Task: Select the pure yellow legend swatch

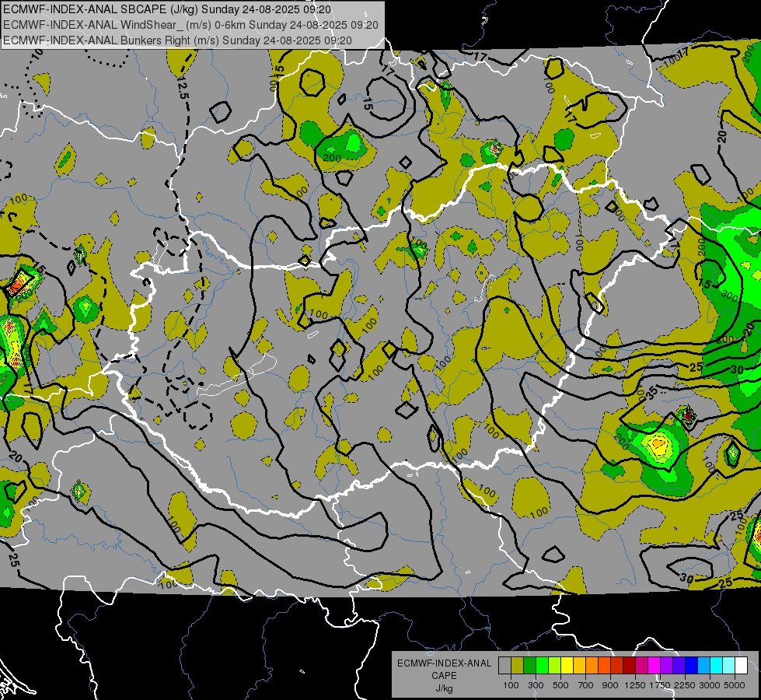Action: coord(567,666)
